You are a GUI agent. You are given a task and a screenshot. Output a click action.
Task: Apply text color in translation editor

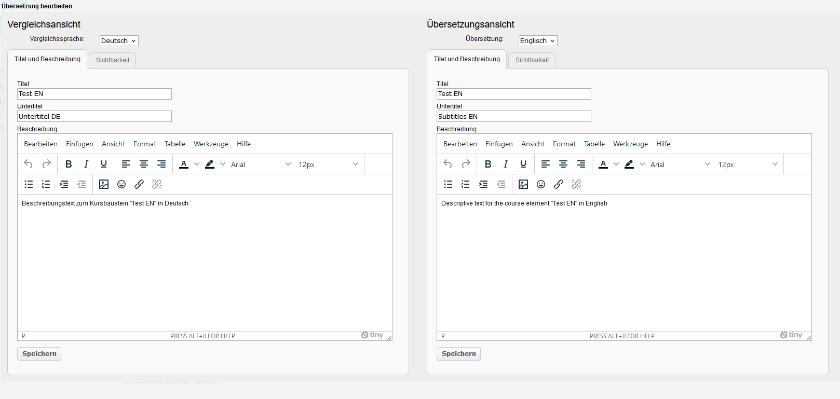[603, 164]
